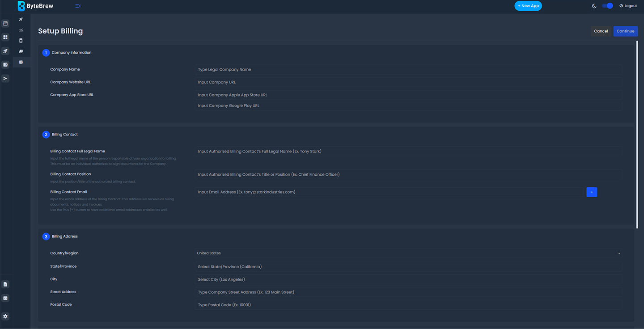Click the Continue button
Image resolution: width=644 pixels, height=329 pixels.
click(625, 31)
